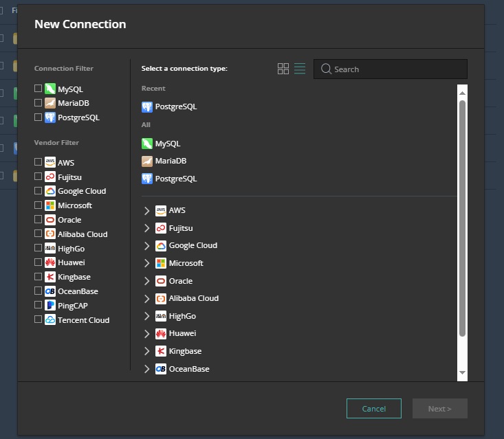The height and width of the screenshot is (439, 504).
Task: Click the Next button
Action: [439, 409]
